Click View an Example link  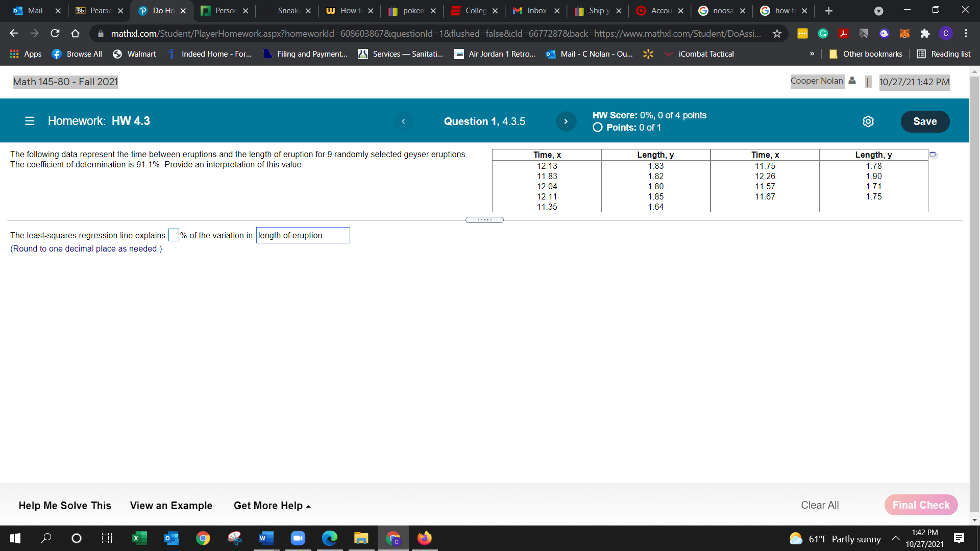click(171, 506)
